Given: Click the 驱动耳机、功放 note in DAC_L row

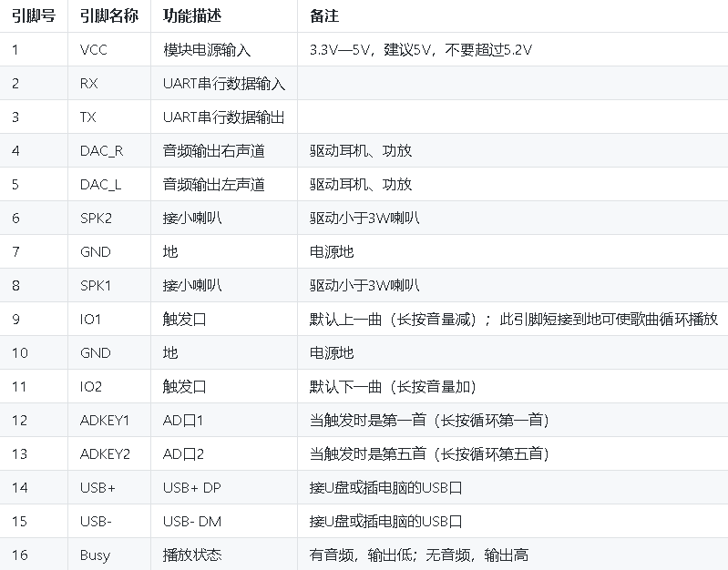Looking at the screenshot, I should point(361,185).
